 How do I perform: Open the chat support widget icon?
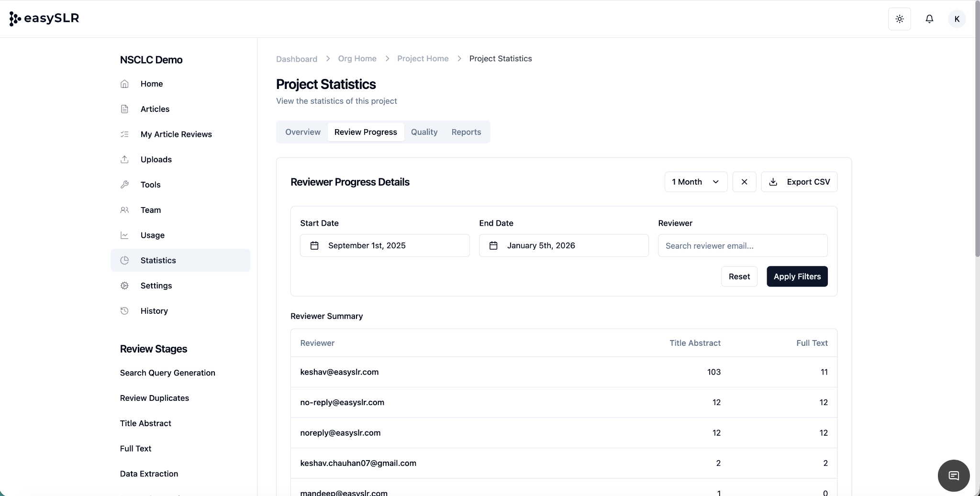coord(953,475)
